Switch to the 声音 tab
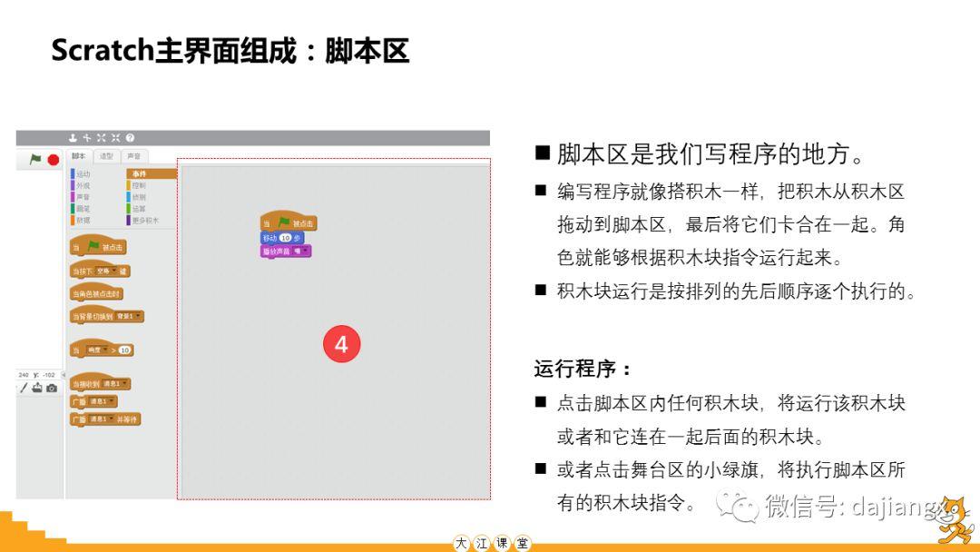 pyautogui.click(x=133, y=156)
